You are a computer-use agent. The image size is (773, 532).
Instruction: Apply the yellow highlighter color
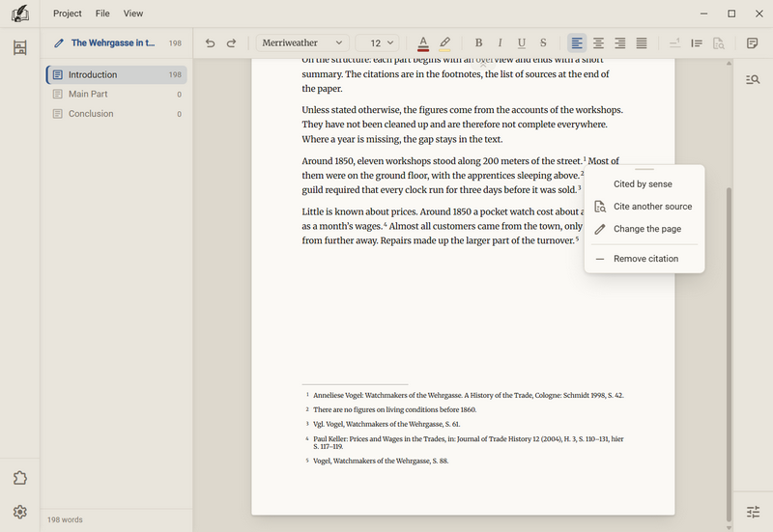[x=444, y=43]
